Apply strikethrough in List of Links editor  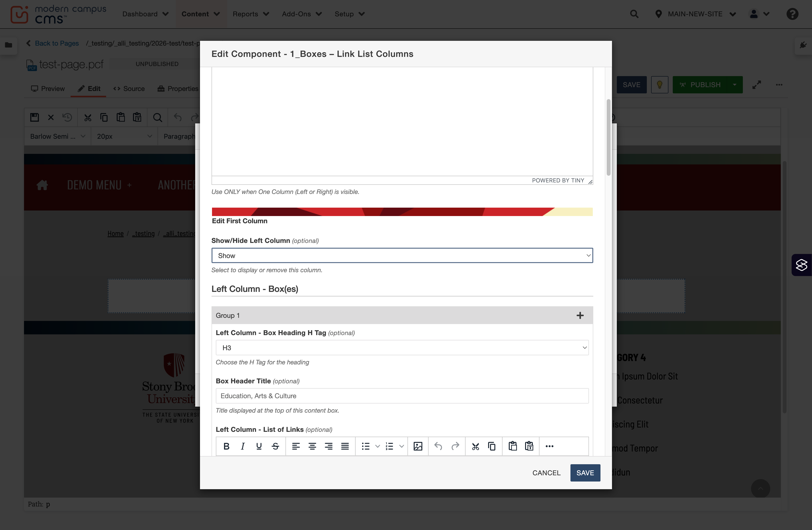coord(275,446)
